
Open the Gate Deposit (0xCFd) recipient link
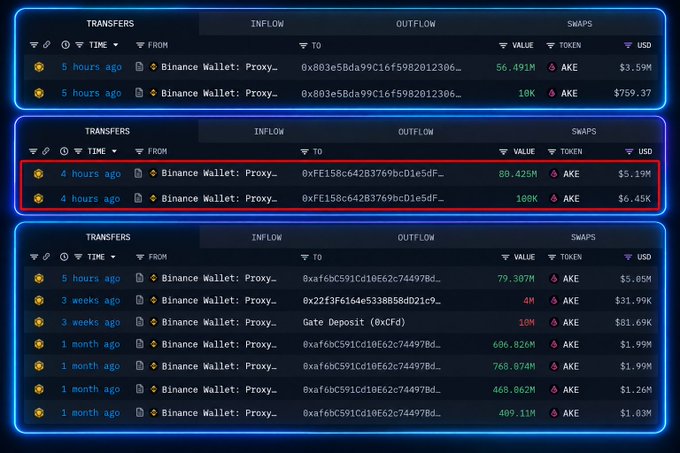pos(354,322)
